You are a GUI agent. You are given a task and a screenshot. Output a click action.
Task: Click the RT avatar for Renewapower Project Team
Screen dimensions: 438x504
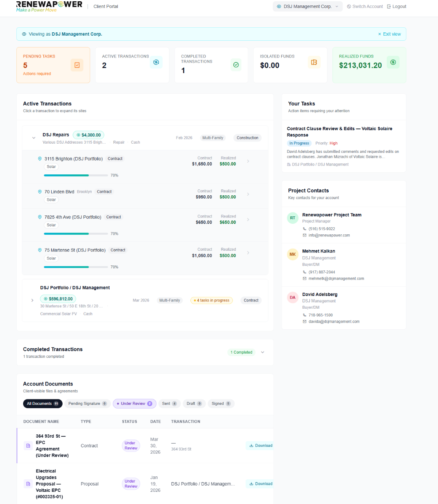click(293, 218)
